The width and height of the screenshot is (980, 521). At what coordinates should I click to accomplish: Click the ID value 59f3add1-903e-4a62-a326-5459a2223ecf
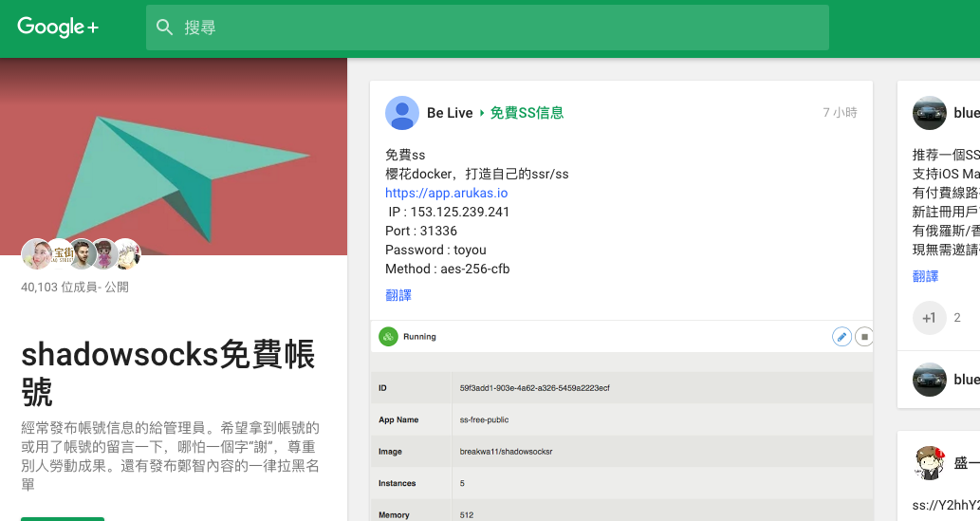pyautogui.click(x=534, y=388)
